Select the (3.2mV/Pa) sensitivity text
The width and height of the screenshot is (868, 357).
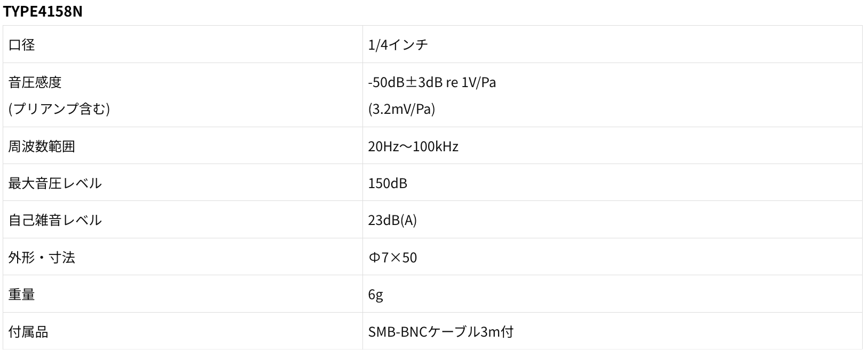point(401,109)
